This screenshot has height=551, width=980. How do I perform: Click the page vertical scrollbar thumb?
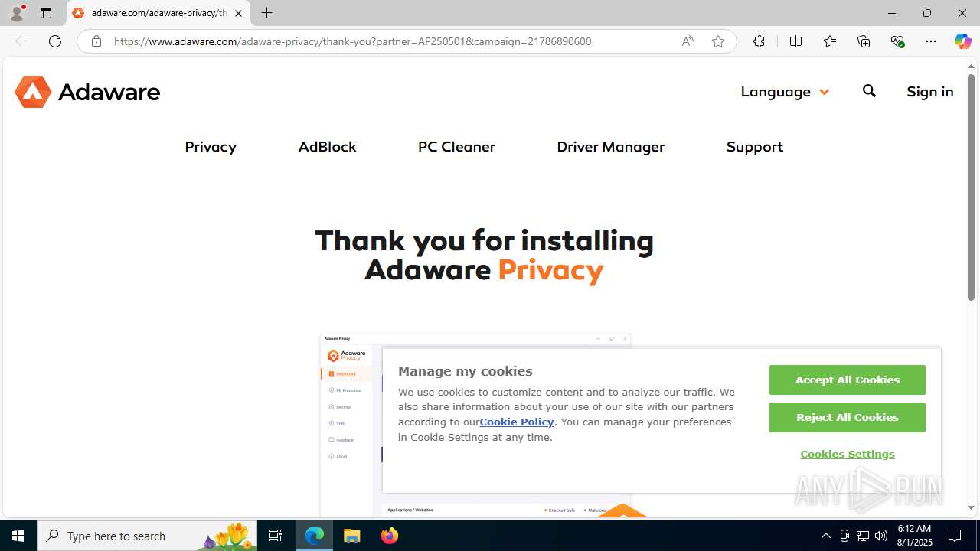click(971, 187)
